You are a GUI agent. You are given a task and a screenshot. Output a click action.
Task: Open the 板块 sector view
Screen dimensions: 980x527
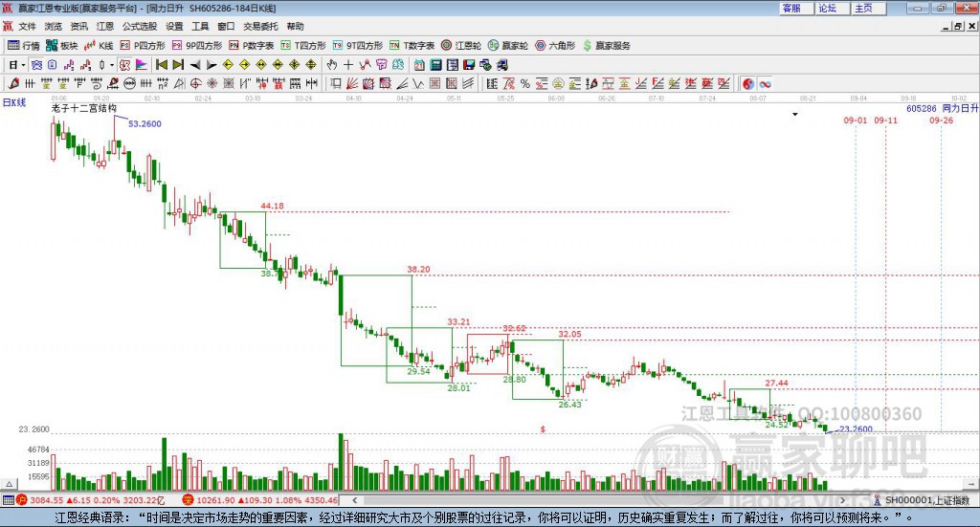point(61,46)
